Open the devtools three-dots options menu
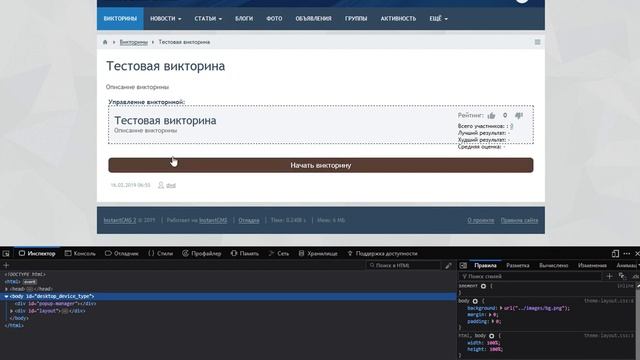Screen dimensions: 640x360 (627, 253)
